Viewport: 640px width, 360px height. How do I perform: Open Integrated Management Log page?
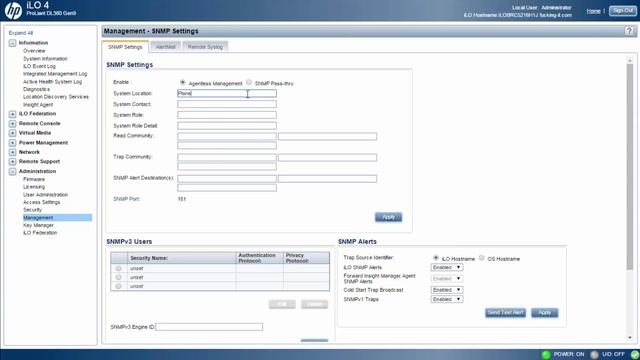[55, 74]
